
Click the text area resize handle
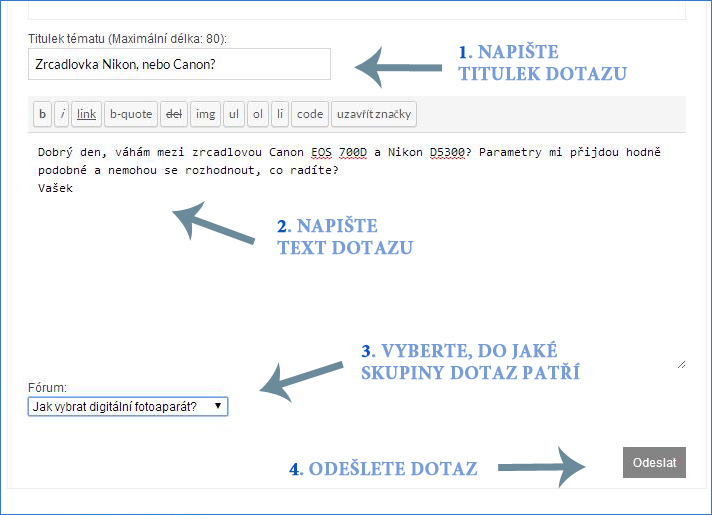click(681, 365)
